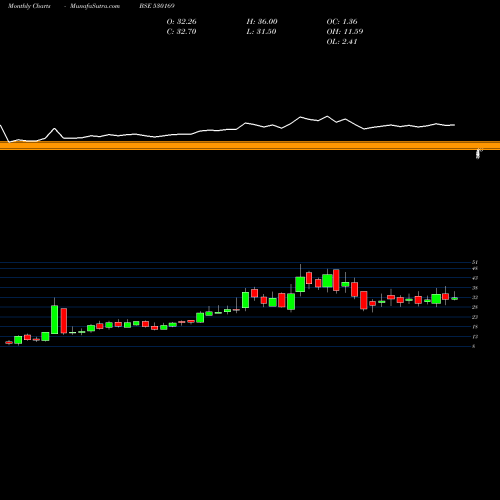Click the price axis label 43
Viewport: 500px width, 500px height.
click(x=475, y=278)
